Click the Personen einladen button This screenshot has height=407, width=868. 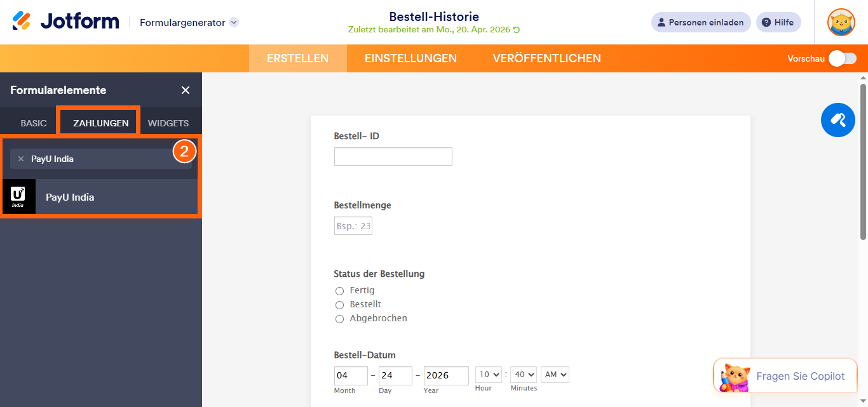click(x=700, y=22)
